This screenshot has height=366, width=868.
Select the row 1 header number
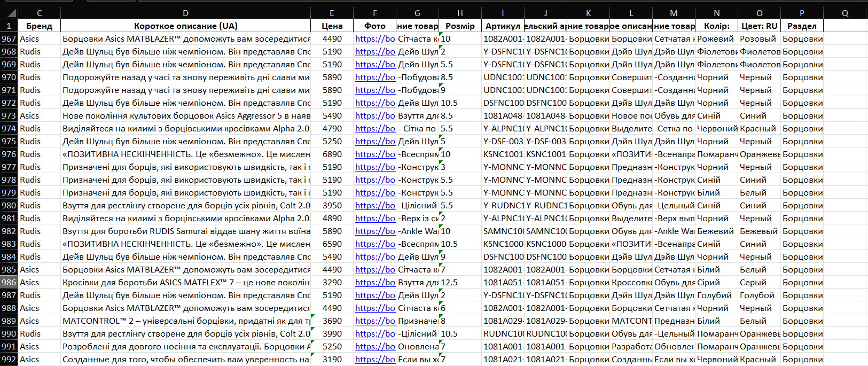9,26
